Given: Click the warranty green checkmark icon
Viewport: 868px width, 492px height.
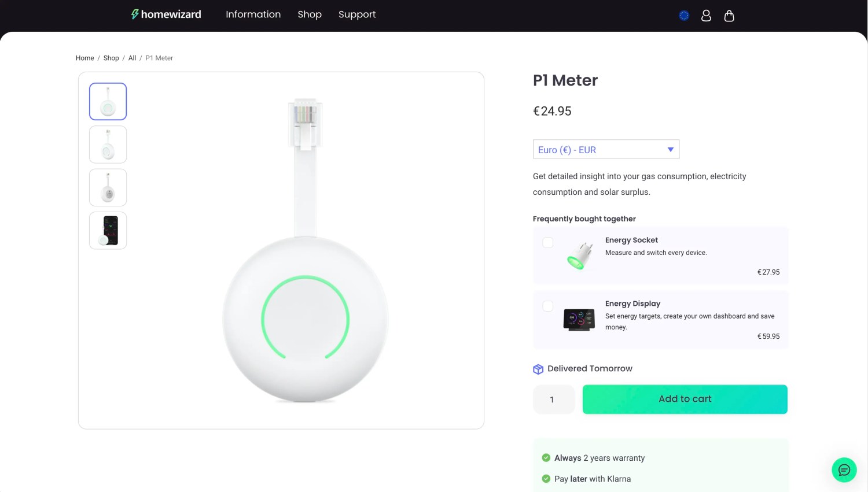Looking at the screenshot, I should point(545,457).
